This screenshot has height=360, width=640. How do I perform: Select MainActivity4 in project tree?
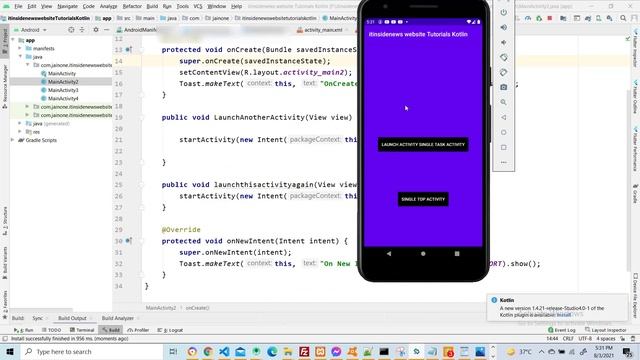tap(63, 98)
